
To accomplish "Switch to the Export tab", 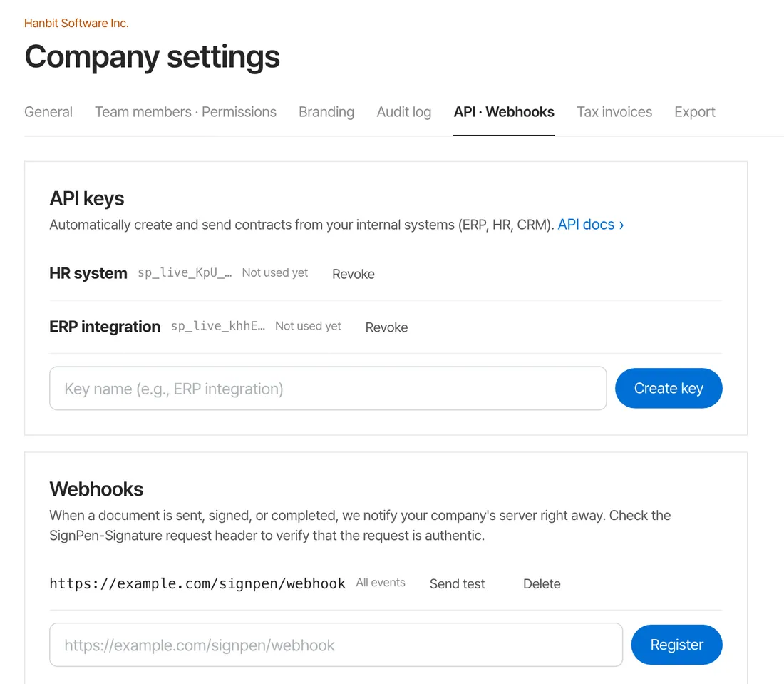I will 694,111.
